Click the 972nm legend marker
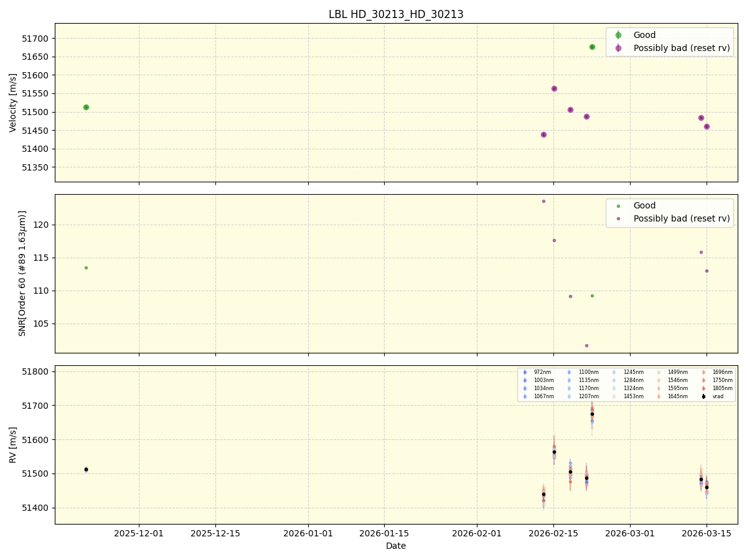 tap(525, 372)
